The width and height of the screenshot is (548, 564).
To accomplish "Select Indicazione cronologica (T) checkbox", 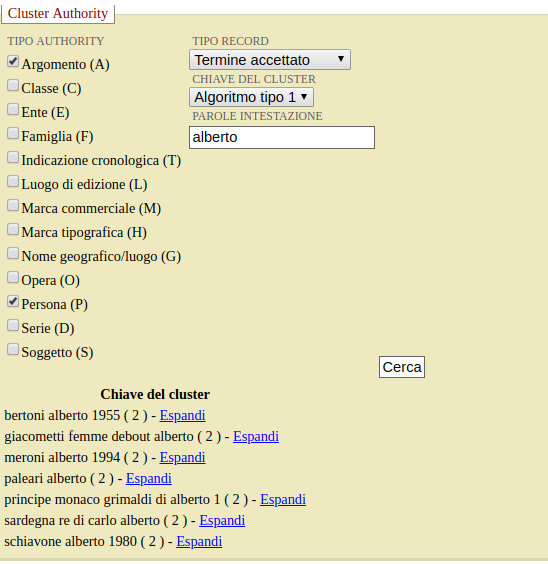I will click(13, 158).
